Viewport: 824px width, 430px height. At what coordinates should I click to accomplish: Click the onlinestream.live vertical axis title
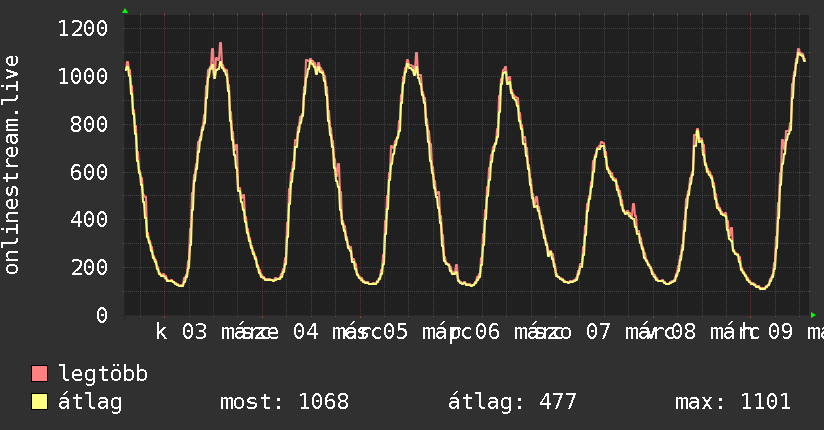(12, 165)
